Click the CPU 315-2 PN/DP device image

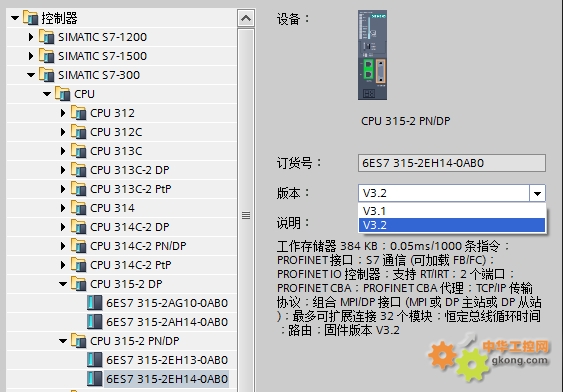pos(372,55)
